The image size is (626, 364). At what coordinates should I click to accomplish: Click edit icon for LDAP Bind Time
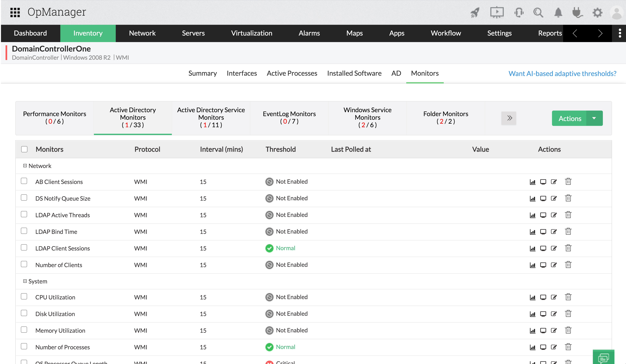coord(554,232)
